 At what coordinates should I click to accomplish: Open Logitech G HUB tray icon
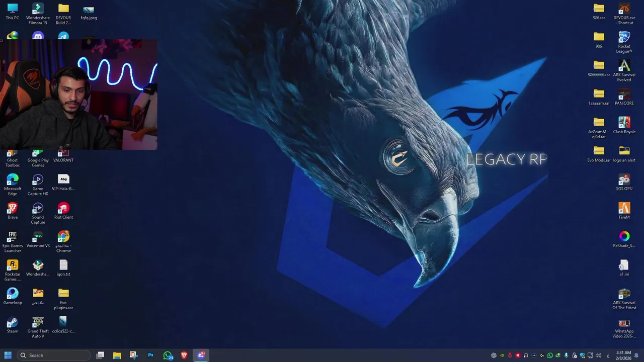coord(542,355)
